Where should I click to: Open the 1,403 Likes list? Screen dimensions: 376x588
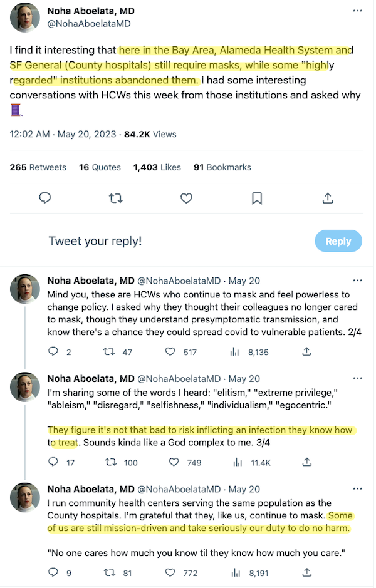[x=157, y=167]
